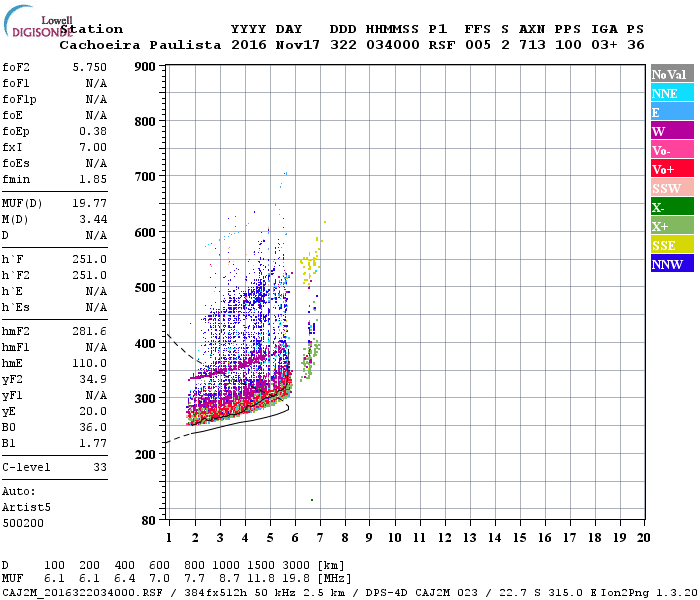
Task: Click the SSE yellow legend swatch
Action: (672, 245)
